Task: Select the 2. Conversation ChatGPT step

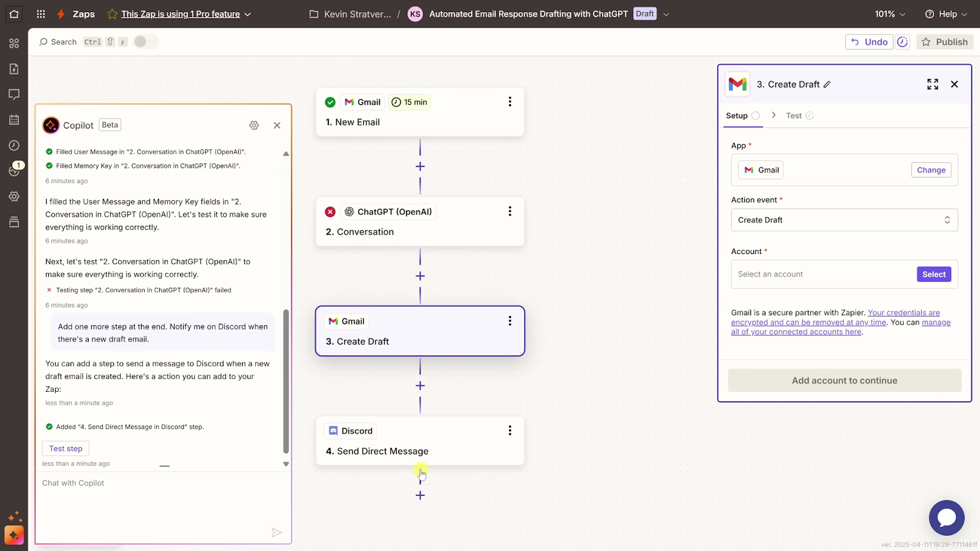Action: tap(420, 222)
